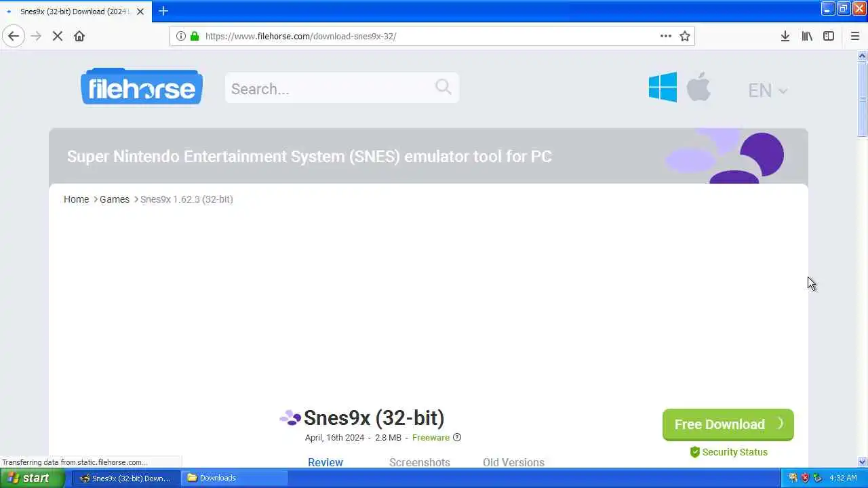Open the Freeware license link
The image size is (868, 488).
[431, 438]
